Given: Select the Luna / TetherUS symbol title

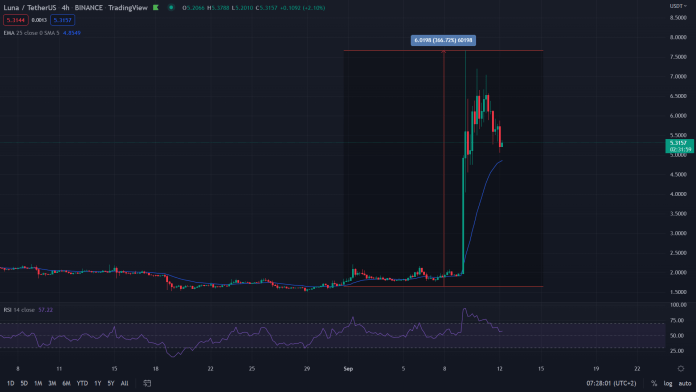Looking at the screenshot, I should click(x=30, y=8).
